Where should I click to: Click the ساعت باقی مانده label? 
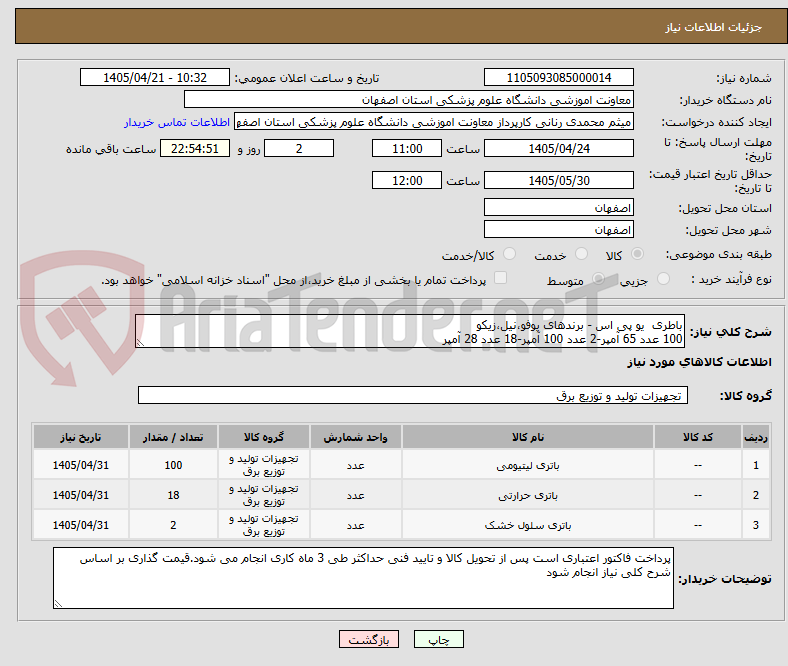[111, 149]
